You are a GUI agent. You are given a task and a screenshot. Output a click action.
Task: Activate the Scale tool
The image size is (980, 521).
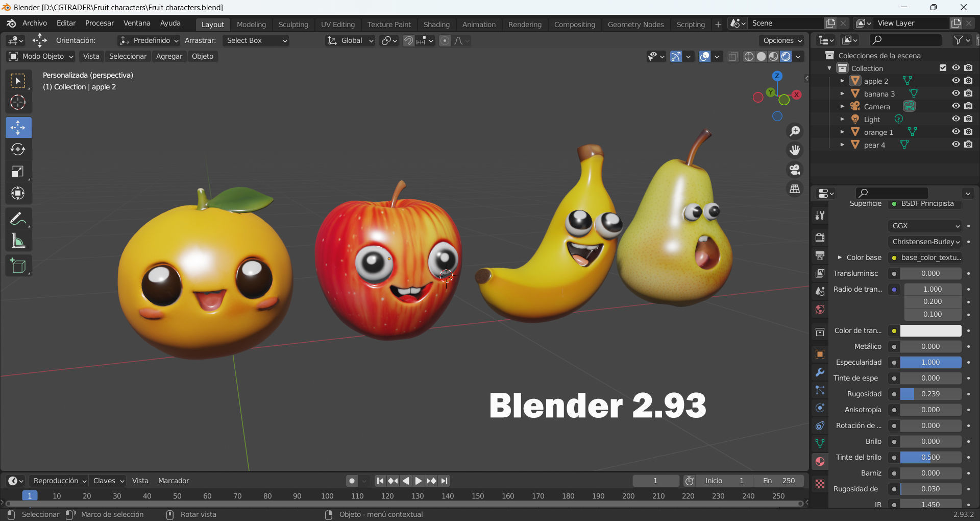tap(18, 171)
